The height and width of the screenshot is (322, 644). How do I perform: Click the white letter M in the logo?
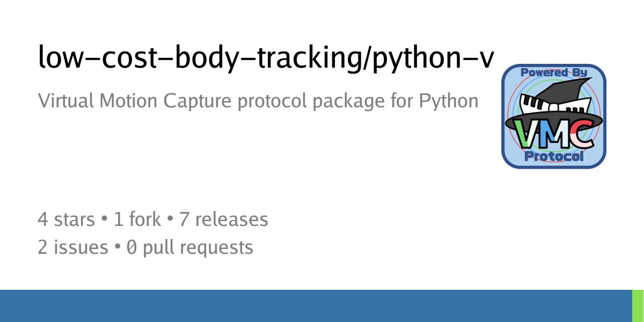[x=553, y=134]
